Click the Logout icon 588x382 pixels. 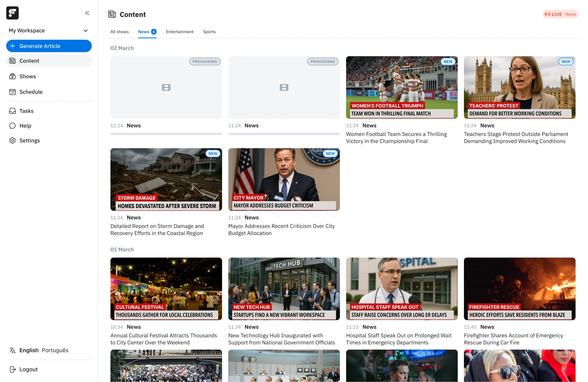12,369
